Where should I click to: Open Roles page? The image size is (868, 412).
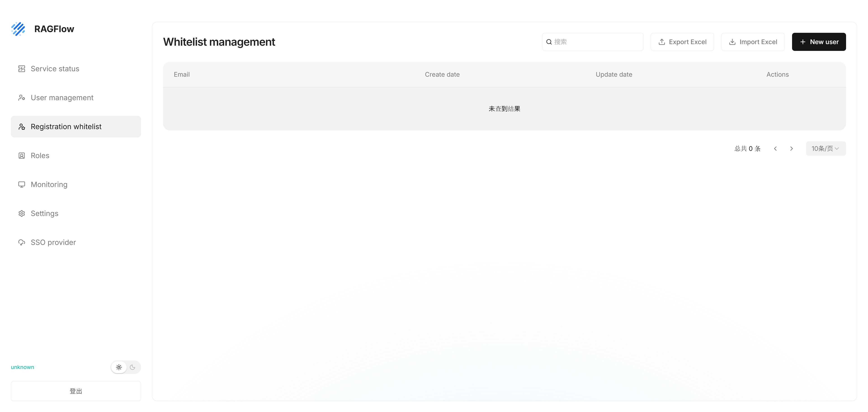click(x=76, y=156)
